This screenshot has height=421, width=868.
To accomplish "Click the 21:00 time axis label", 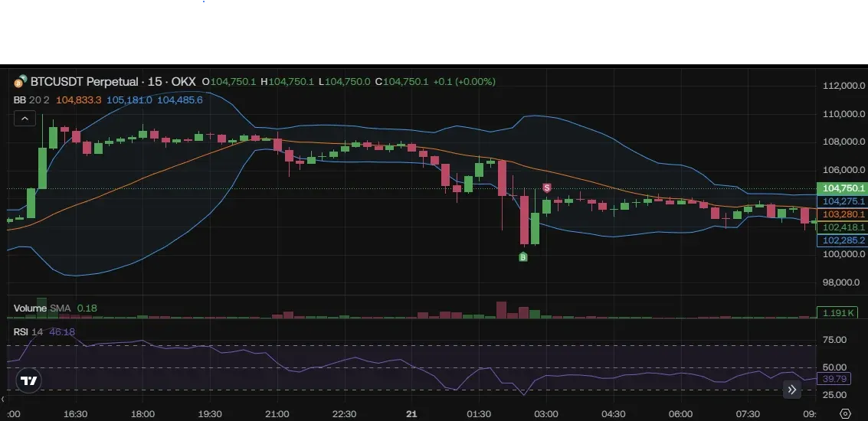I will [x=277, y=414].
